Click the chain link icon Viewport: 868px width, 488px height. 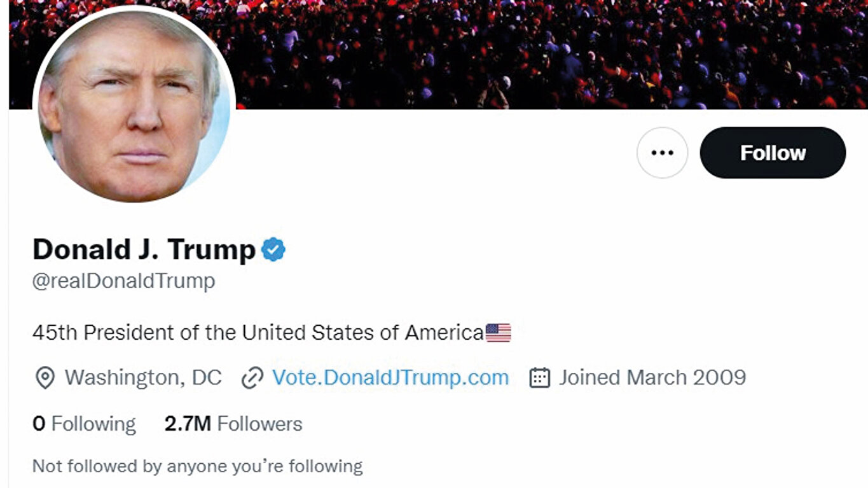coord(252,378)
